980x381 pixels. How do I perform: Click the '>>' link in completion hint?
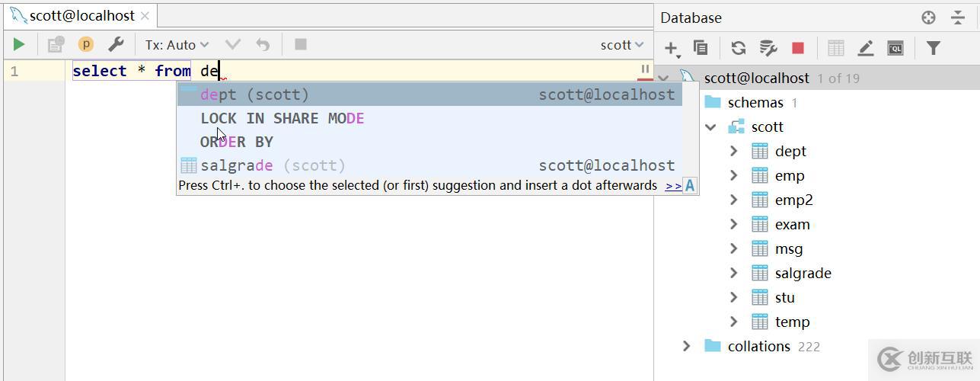673,185
